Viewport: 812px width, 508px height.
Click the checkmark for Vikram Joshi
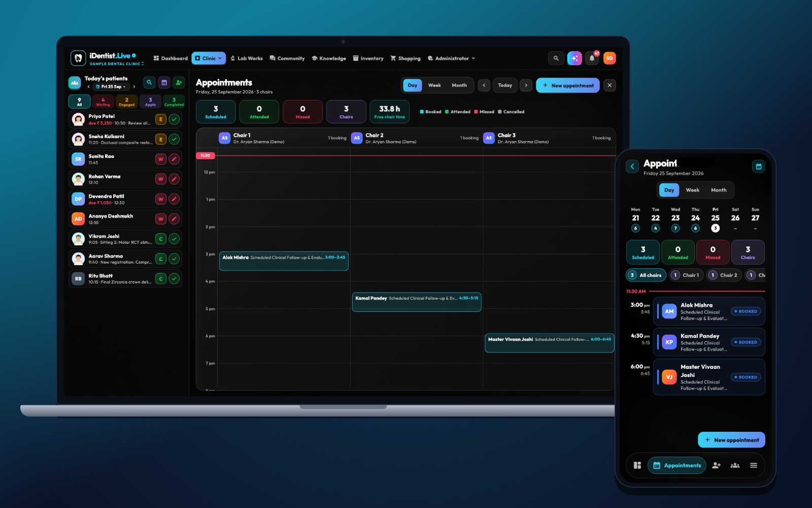click(x=174, y=239)
